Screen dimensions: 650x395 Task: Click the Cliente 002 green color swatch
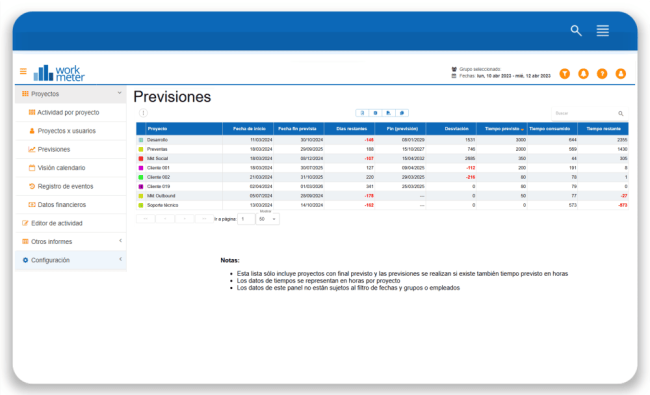click(141, 177)
